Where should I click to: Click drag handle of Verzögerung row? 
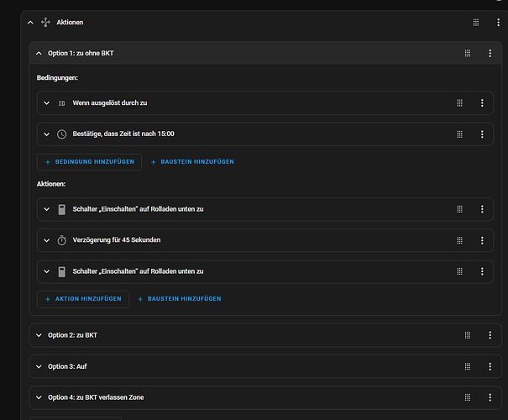tap(460, 240)
